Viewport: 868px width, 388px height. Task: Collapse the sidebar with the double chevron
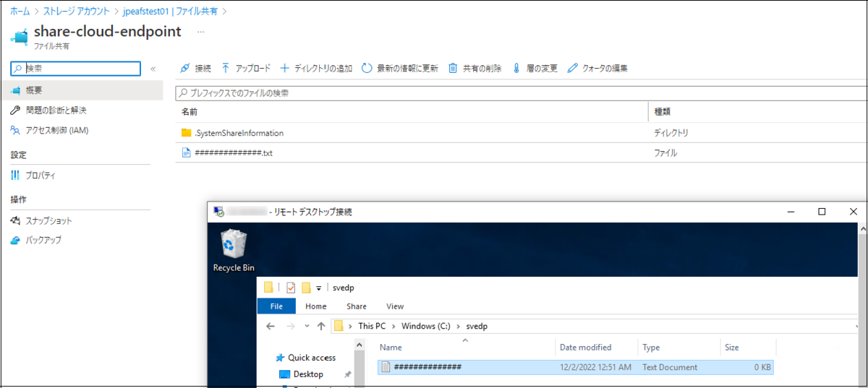pos(153,69)
